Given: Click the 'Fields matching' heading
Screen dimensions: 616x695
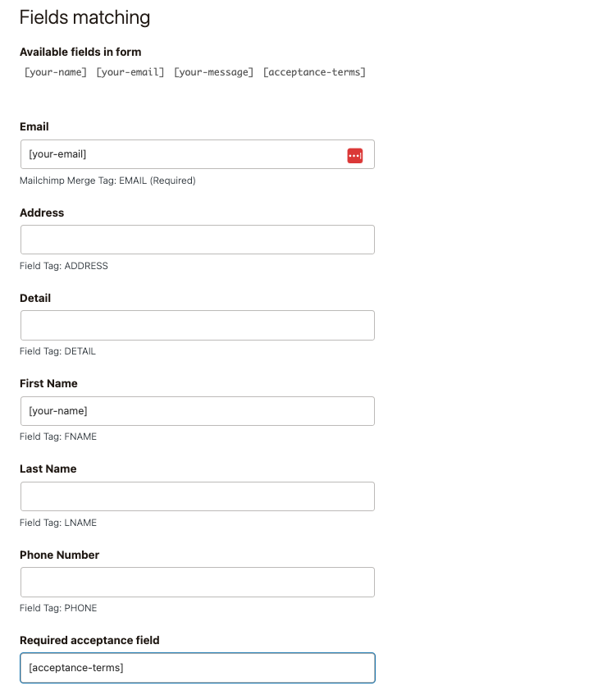Looking at the screenshot, I should pos(84,17).
